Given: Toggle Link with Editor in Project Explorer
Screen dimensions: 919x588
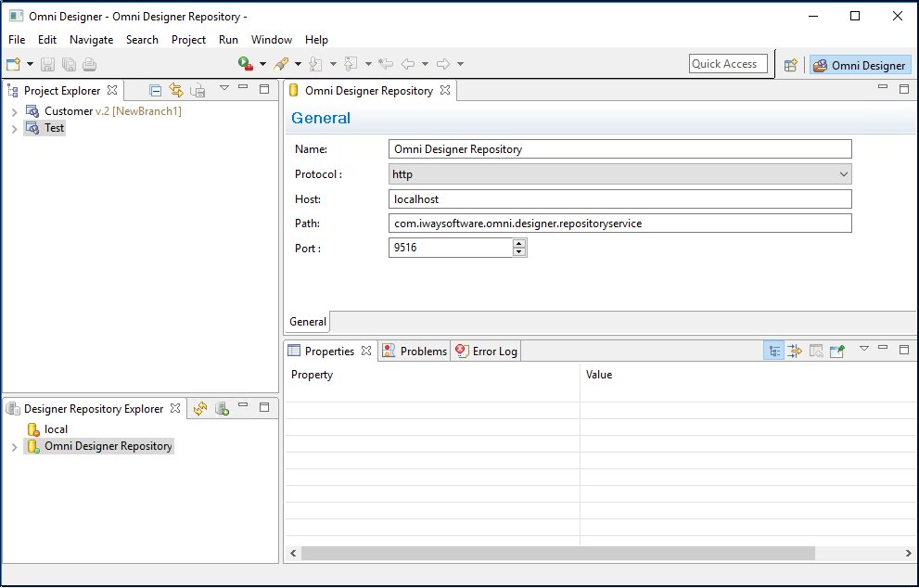Looking at the screenshot, I should pyautogui.click(x=176, y=90).
